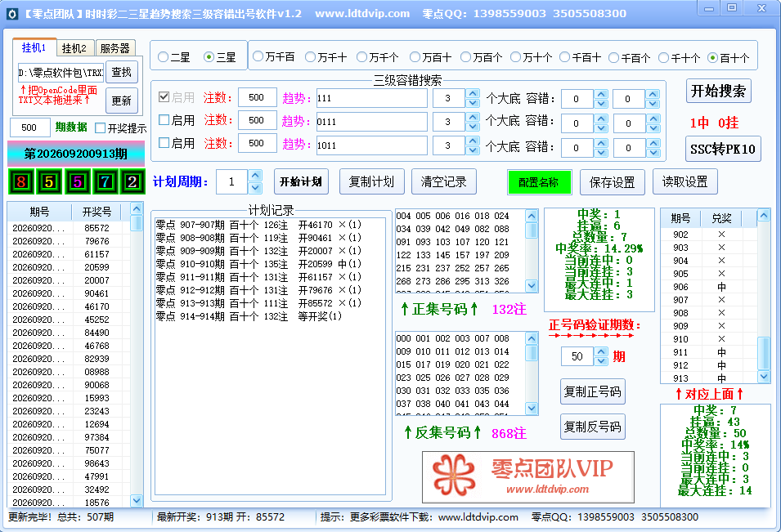Click the 保存设置 button
781x532 pixels.
coord(613,182)
